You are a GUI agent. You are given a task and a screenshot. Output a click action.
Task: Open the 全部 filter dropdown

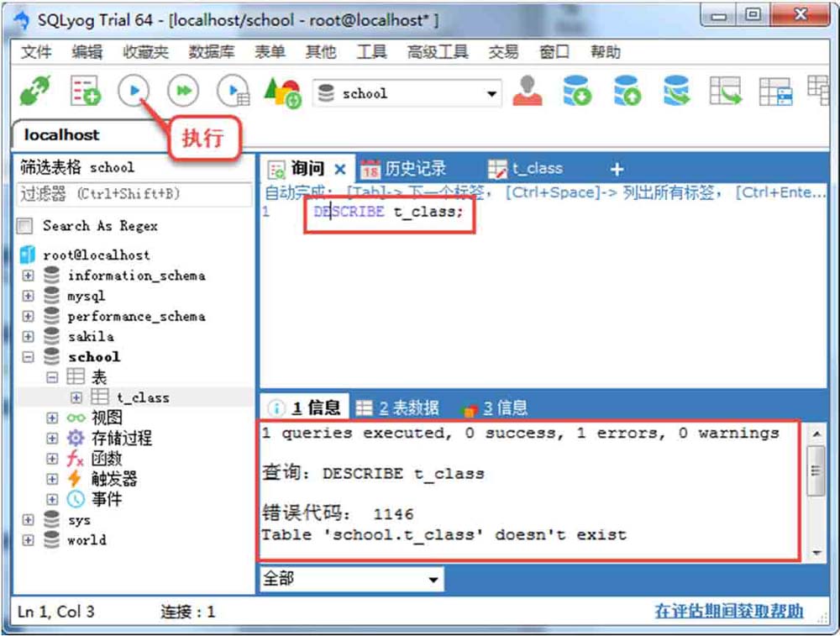tap(433, 579)
